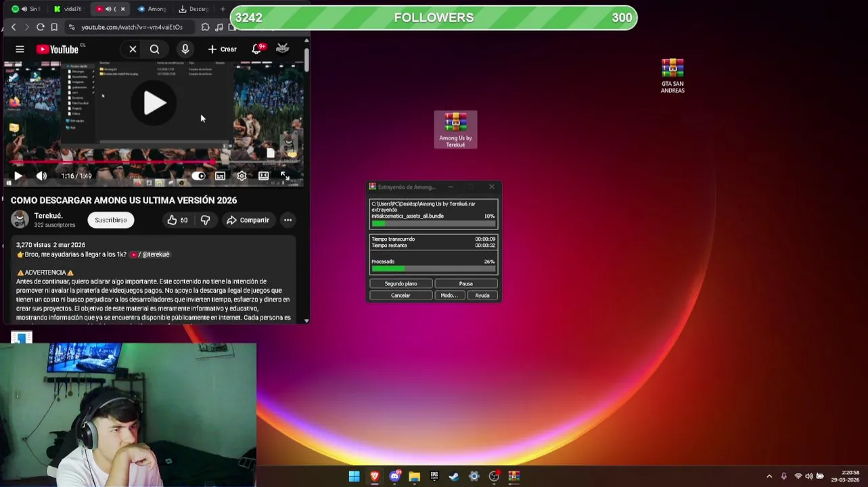868x487 pixels.
Task: Click the microphone tray icon
Action: click(783, 476)
